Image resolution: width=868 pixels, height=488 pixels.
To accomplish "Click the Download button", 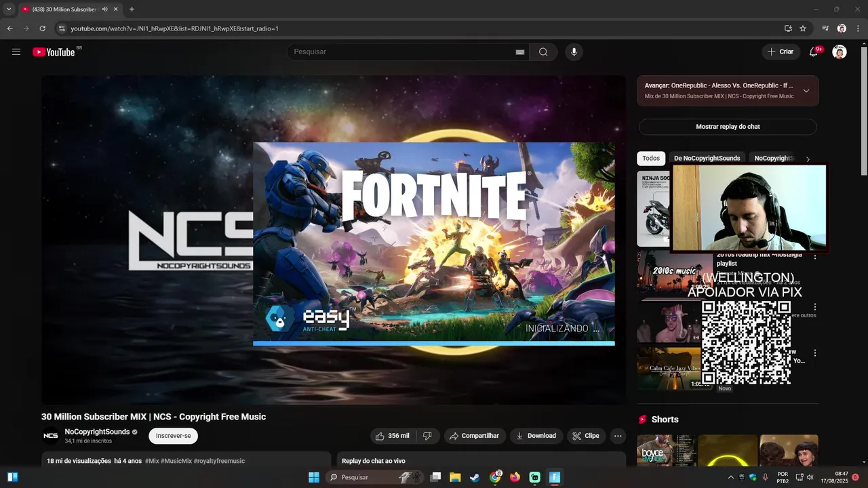I will tap(536, 436).
